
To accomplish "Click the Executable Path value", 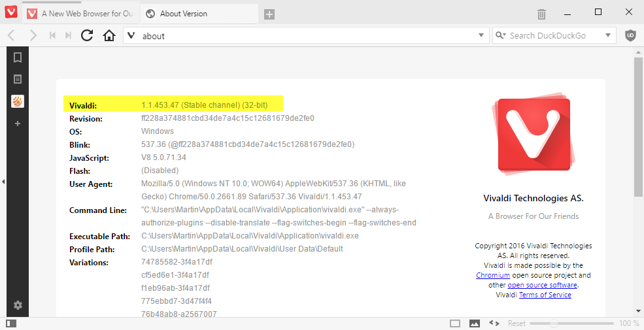I will pyautogui.click(x=250, y=236).
